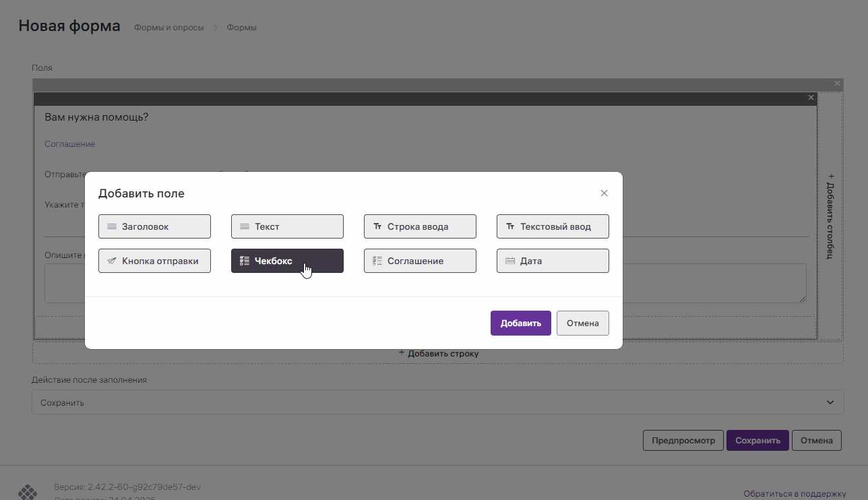
Task: Choose the Текст field type
Action: point(287,227)
